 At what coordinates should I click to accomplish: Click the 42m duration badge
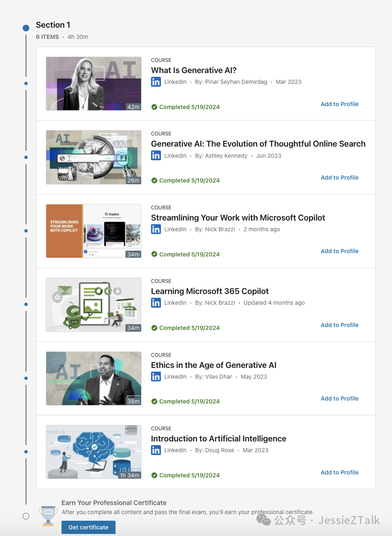(133, 107)
